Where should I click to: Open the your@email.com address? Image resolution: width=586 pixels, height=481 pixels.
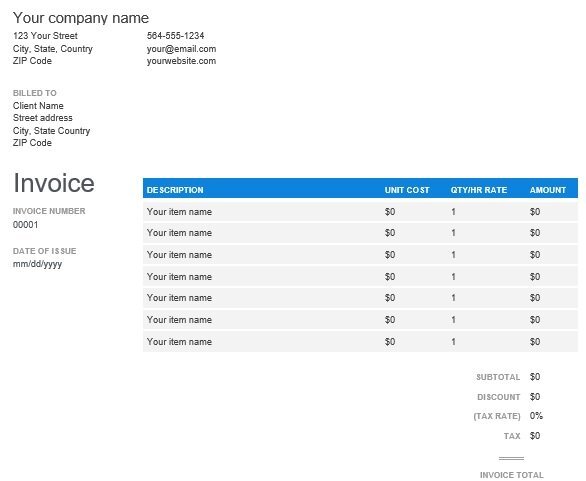point(181,49)
